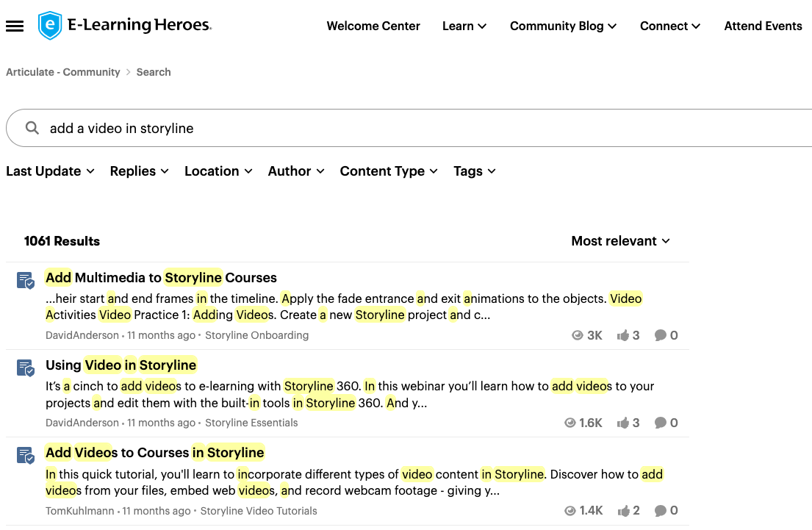Click the search magnifier icon
The height and width of the screenshot is (530, 812).
pyautogui.click(x=32, y=128)
